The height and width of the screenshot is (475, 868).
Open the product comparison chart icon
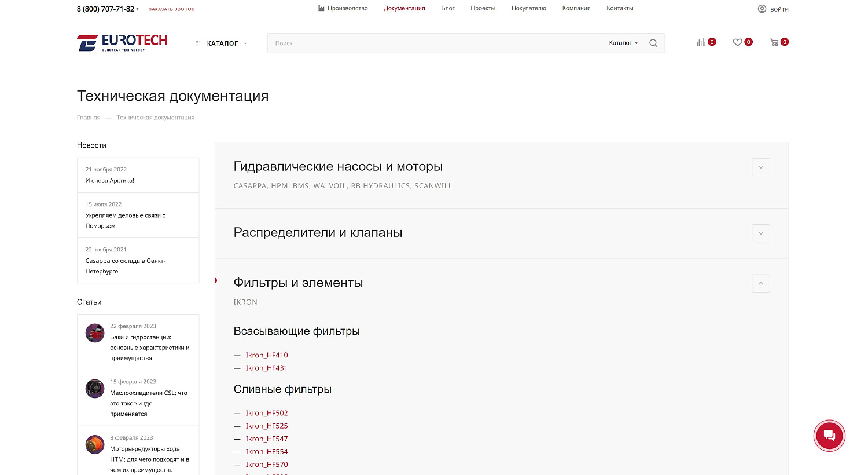coord(701,42)
